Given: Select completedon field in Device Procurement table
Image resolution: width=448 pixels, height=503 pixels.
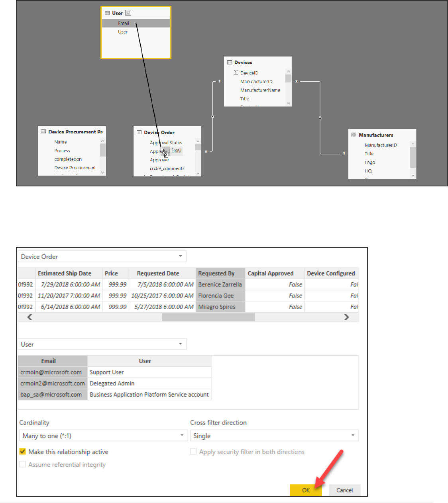Looking at the screenshot, I should click(68, 159).
